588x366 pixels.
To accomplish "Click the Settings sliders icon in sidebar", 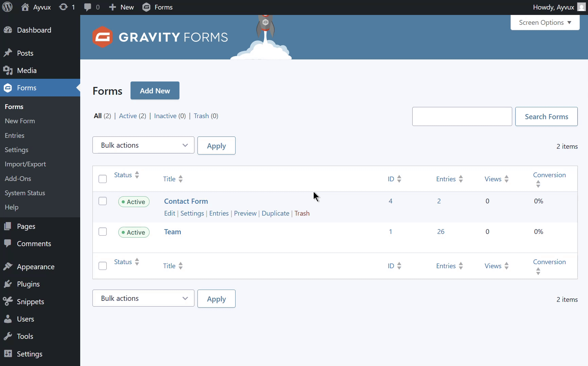I will click(x=8, y=354).
